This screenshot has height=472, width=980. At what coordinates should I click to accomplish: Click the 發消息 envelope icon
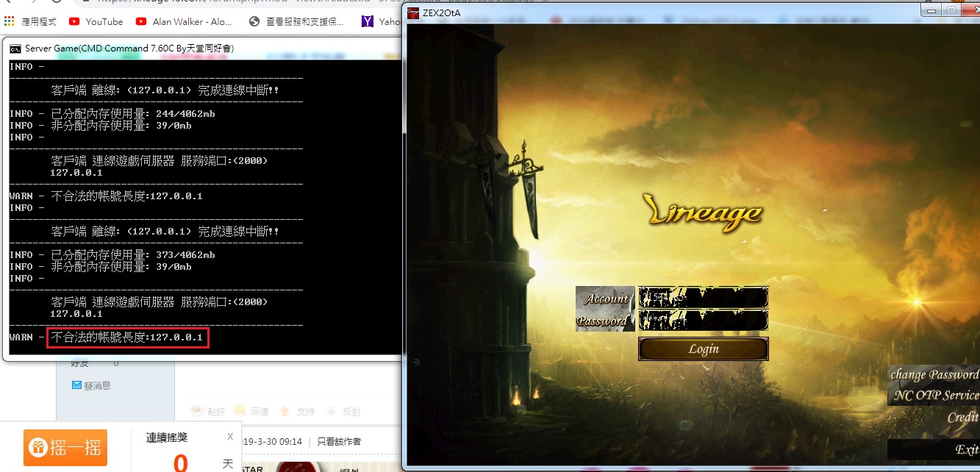pos(76,385)
